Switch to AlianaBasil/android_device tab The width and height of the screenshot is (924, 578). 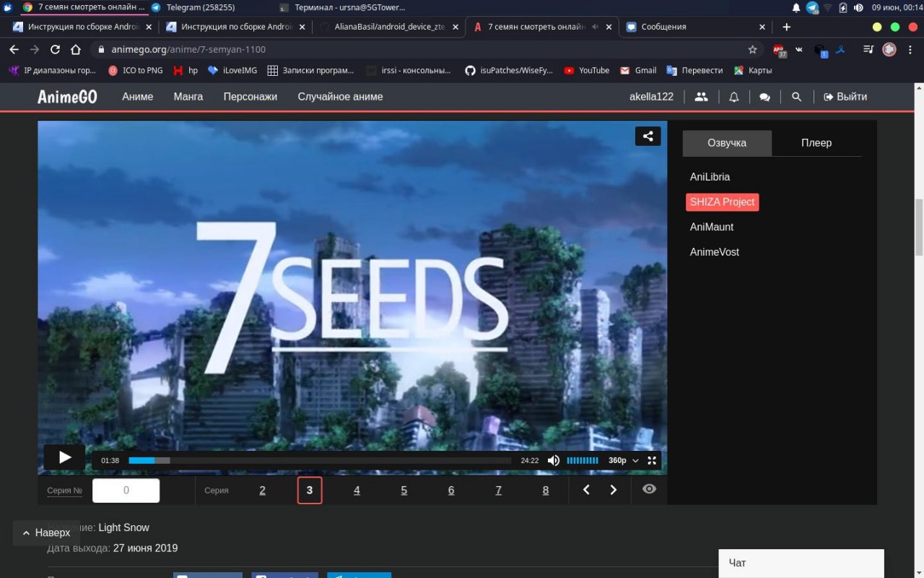[388, 27]
